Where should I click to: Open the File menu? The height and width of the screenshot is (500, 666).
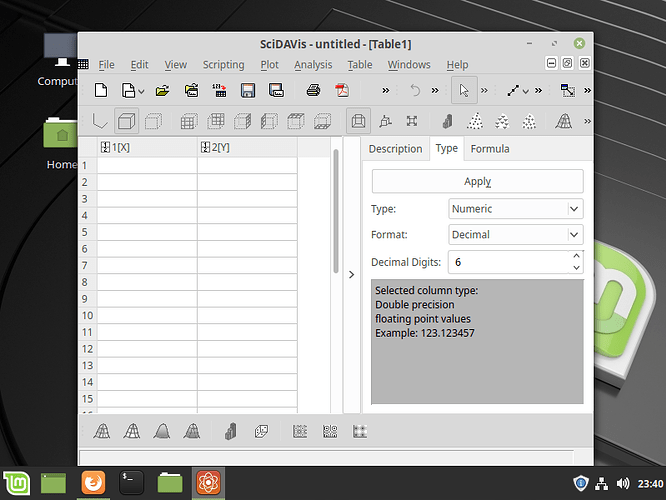(106, 65)
